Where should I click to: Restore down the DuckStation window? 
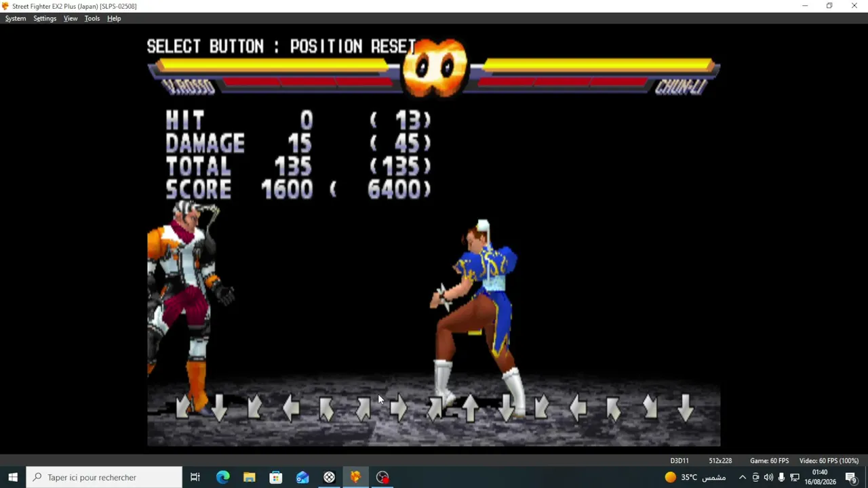pos(829,6)
